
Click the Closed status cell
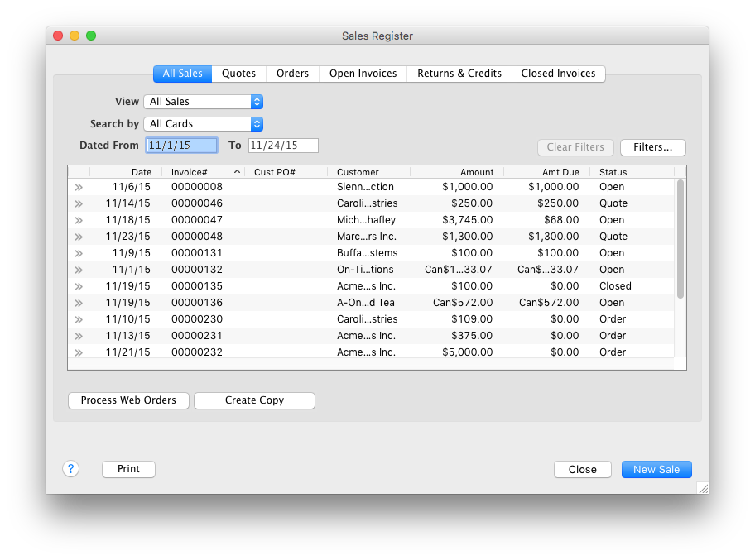coord(615,286)
